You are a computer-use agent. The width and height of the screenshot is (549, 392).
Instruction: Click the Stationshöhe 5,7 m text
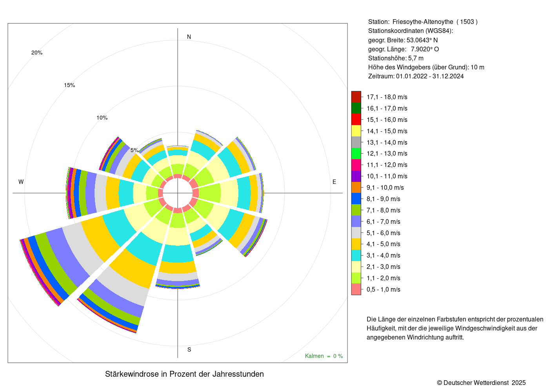[396, 58]
